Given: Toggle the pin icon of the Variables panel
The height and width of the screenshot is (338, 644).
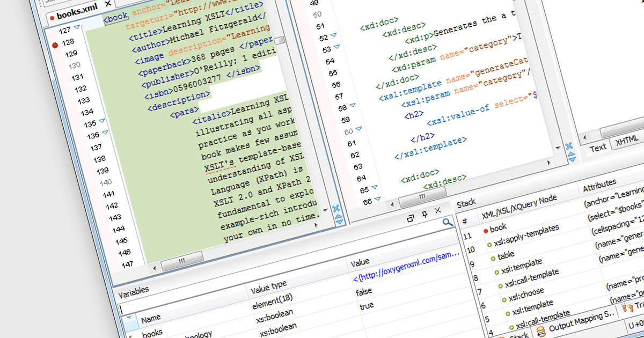Looking at the screenshot, I should tap(424, 214).
